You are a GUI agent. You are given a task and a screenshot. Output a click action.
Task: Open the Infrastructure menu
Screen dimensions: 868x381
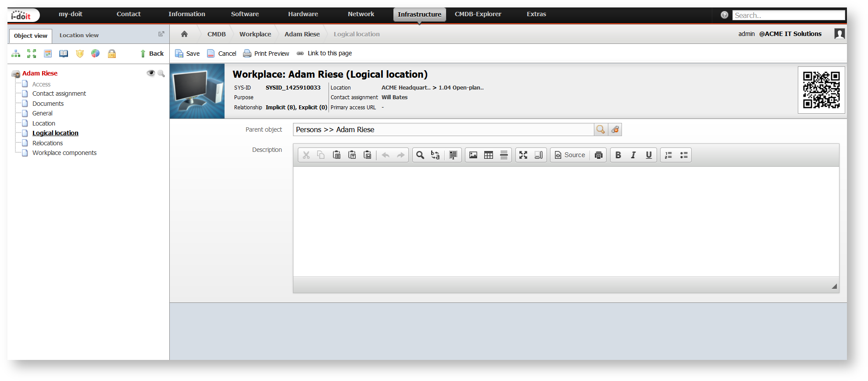tap(419, 14)
